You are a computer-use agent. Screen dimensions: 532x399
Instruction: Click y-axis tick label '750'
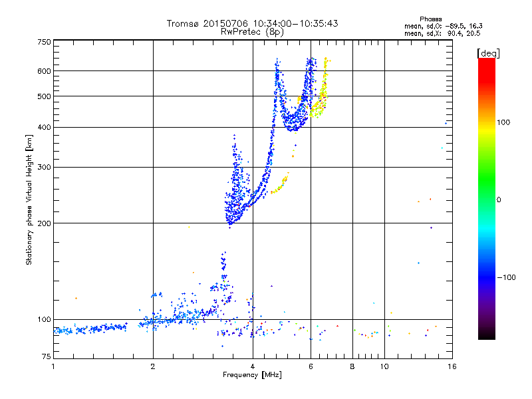(44, 42)
